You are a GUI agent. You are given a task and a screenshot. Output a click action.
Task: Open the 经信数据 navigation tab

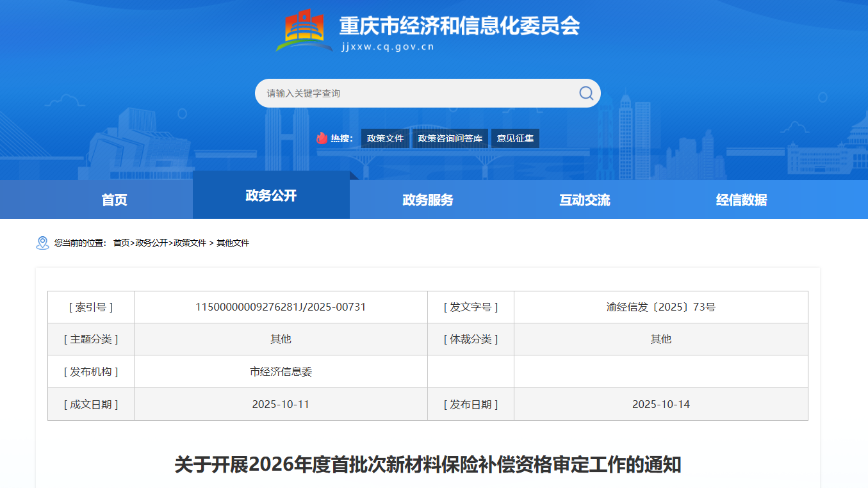coord(742,200)
